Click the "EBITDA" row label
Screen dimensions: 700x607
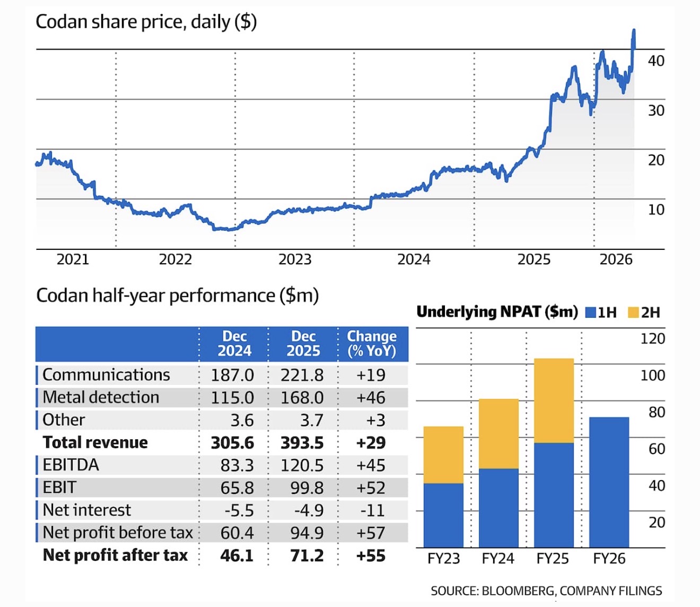(x=71, y=465)
